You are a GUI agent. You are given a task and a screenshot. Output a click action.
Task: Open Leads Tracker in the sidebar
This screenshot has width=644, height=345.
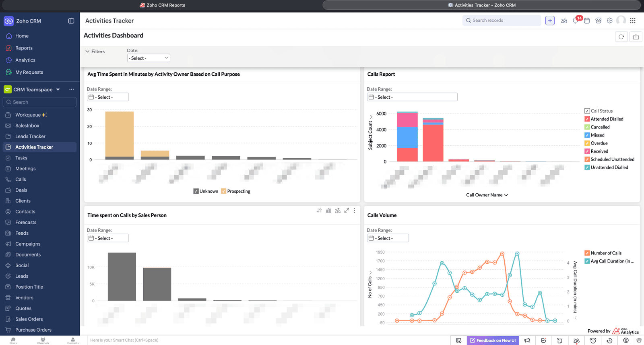(30, 136)
